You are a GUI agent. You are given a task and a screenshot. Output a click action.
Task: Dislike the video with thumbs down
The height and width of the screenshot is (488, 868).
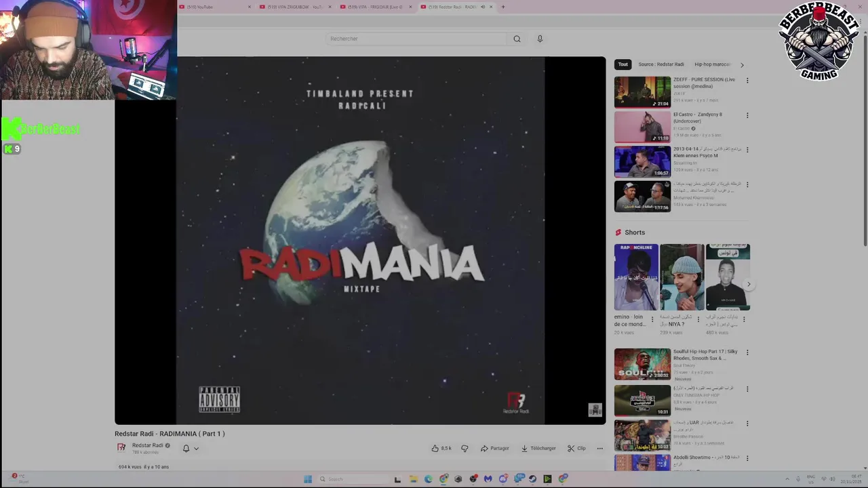point(465,448)
